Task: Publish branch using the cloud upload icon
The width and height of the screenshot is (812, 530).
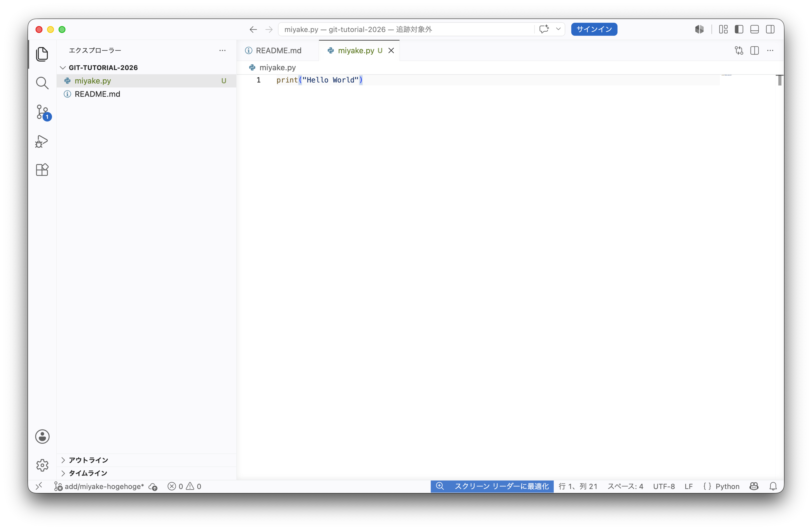Action: coord(153,487)
